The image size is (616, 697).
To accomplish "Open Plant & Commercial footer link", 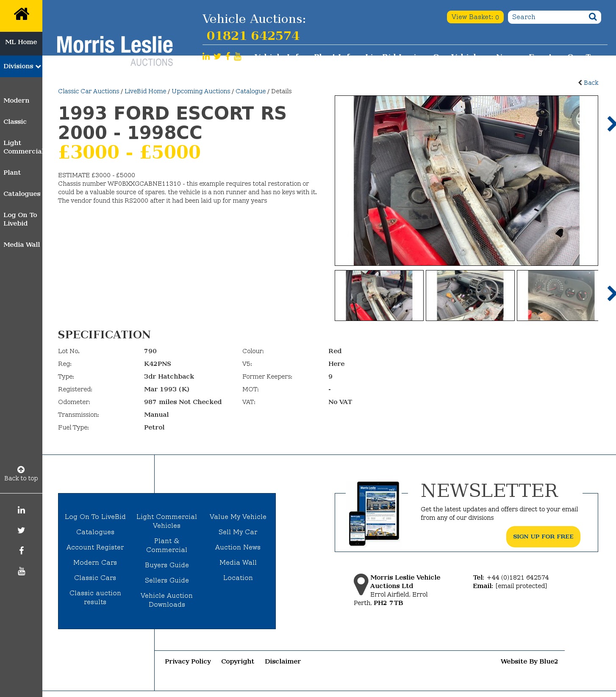I will pyautogui.click(x=167, y=545).
